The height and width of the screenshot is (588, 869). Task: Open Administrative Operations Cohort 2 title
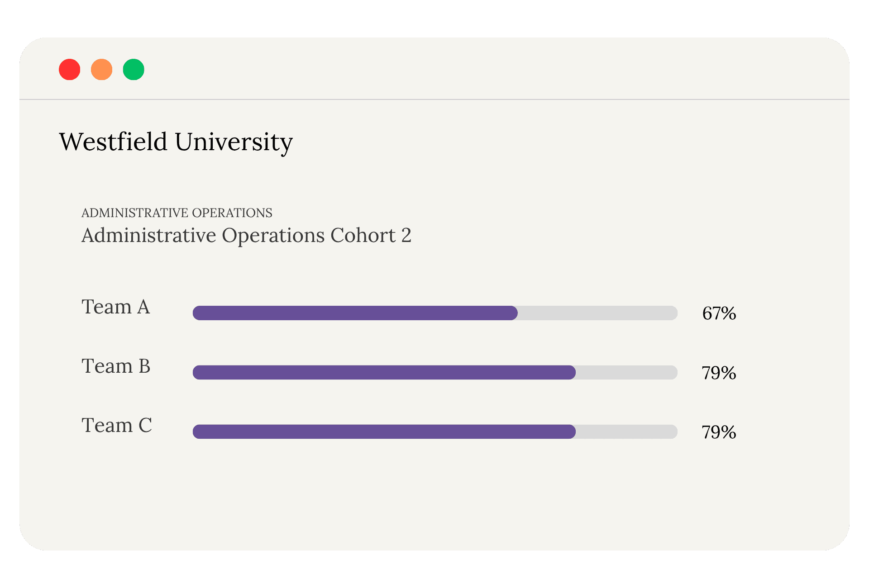(x=246, y=235)
